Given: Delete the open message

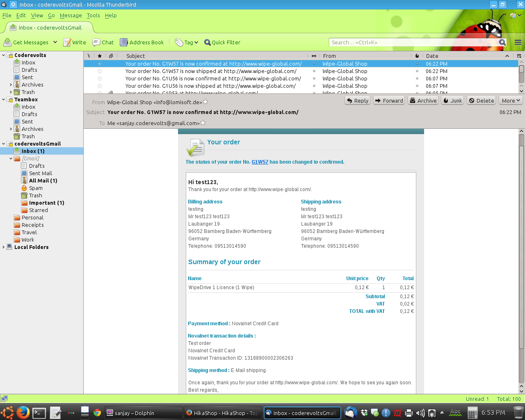Looking at the screenshot, I should pyautogui.click(x=482, y=100).
